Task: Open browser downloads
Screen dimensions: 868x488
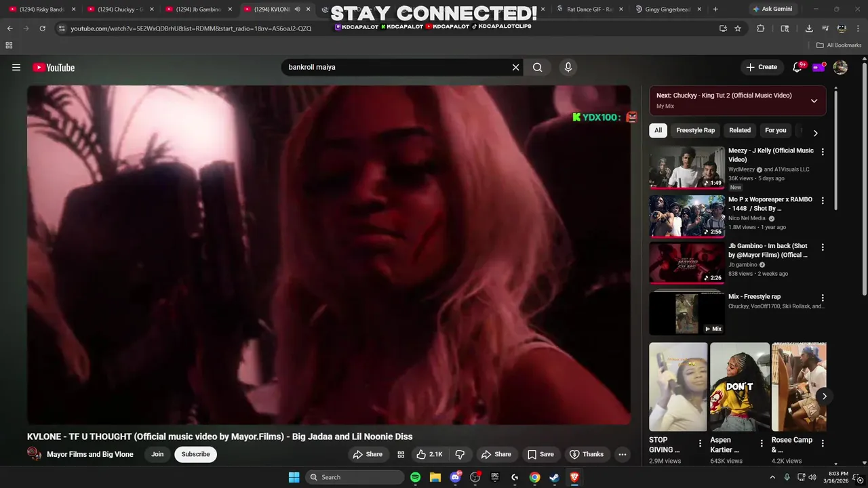Action: coord(809,28)
